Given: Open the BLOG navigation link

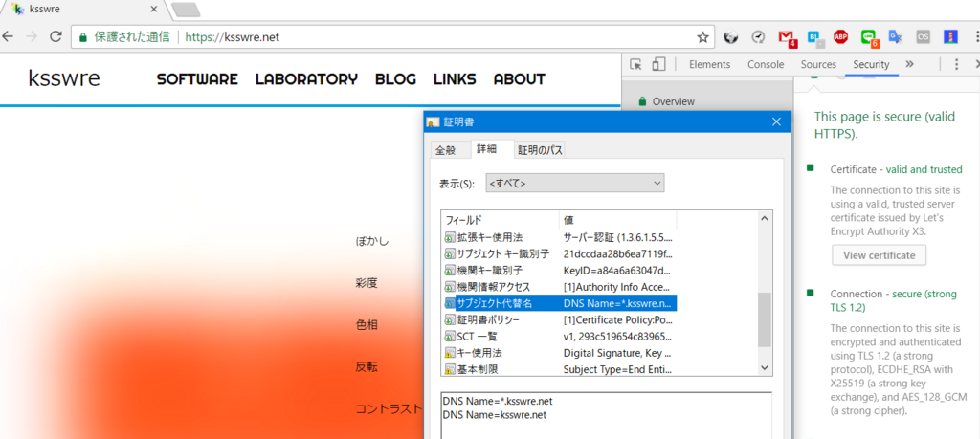Looking at the screenshot, I should point(395,79).
